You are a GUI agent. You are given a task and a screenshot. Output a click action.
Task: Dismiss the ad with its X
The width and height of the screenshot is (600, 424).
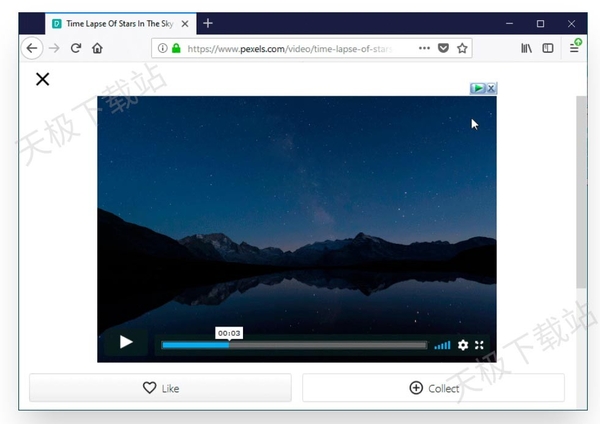(491, 88)
